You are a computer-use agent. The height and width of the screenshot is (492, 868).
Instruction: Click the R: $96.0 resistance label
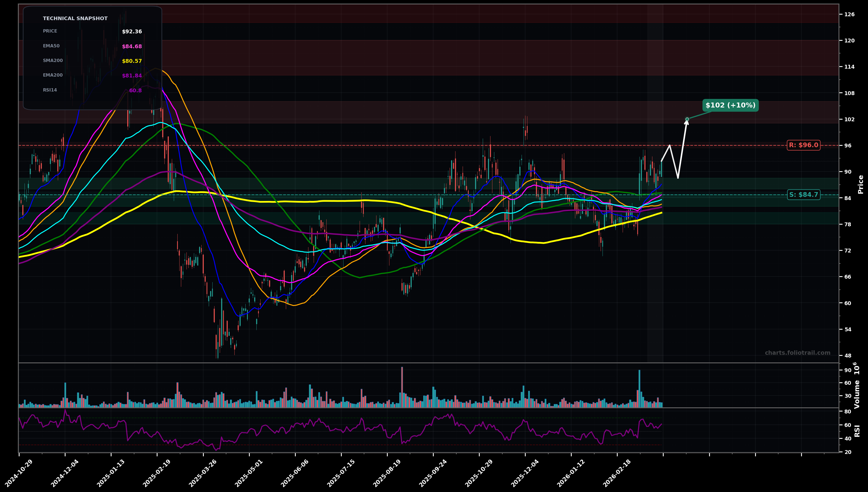click(803, 145)
